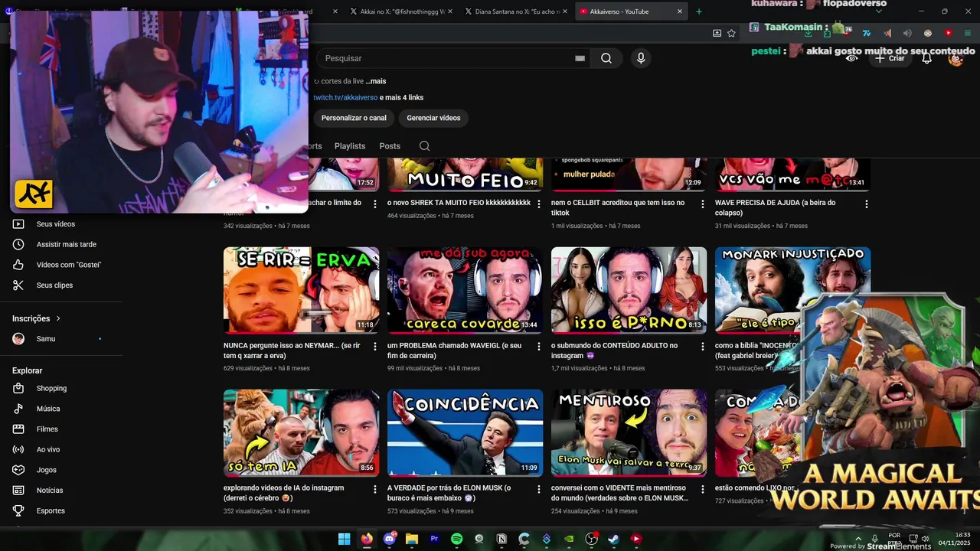The width and height of the screenshot is (980, 551).
Task: Open the Firefox hamburger menu
Action: point(968,33)
